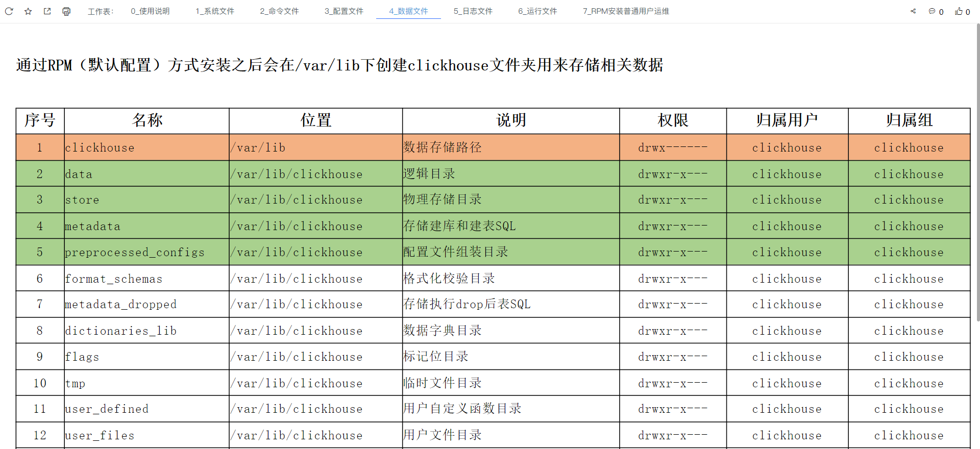Viewport: 980px width, 449px height.
Task: Click the star favorite icon
Action: click(28, 11)
